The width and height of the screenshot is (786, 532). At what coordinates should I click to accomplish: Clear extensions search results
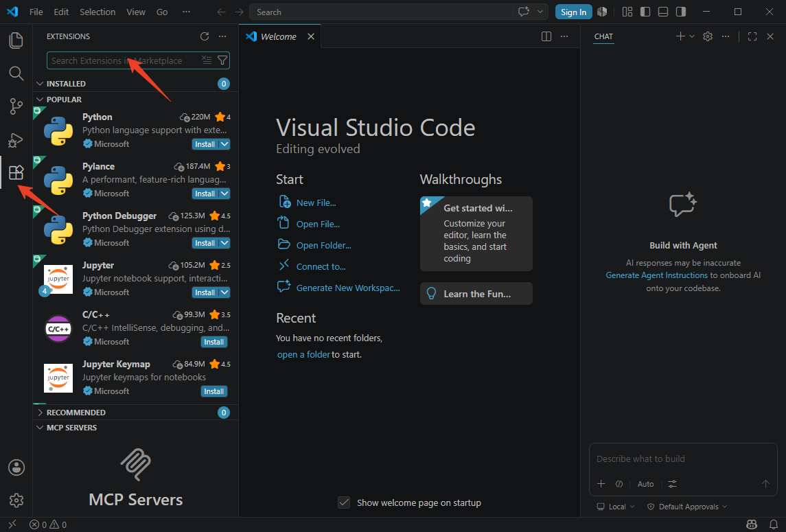point(207,60)
